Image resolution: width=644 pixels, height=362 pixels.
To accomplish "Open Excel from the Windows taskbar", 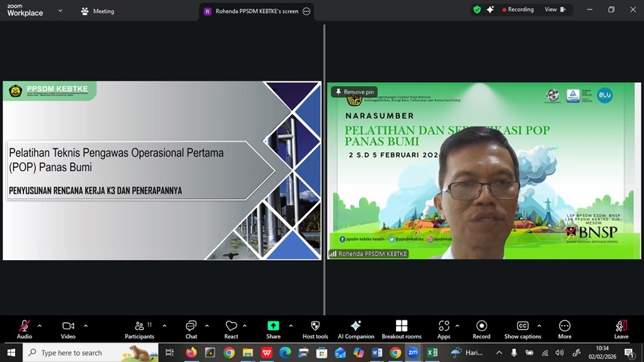I will click(432, 353).
